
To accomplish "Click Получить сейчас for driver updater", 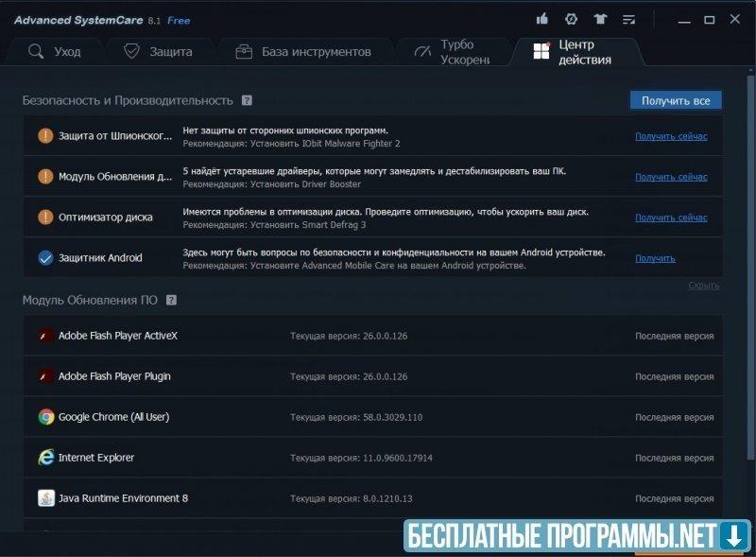I will pyautogui.click(x=671, y=177).
